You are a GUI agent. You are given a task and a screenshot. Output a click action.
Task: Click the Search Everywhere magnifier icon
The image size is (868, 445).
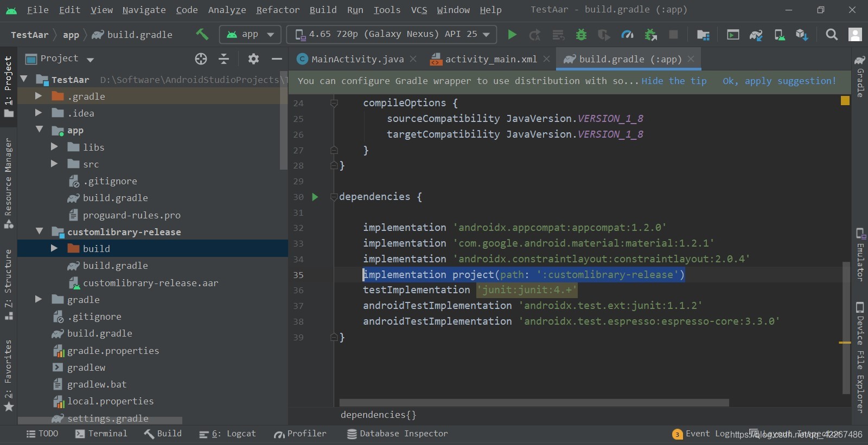(831, 35)
